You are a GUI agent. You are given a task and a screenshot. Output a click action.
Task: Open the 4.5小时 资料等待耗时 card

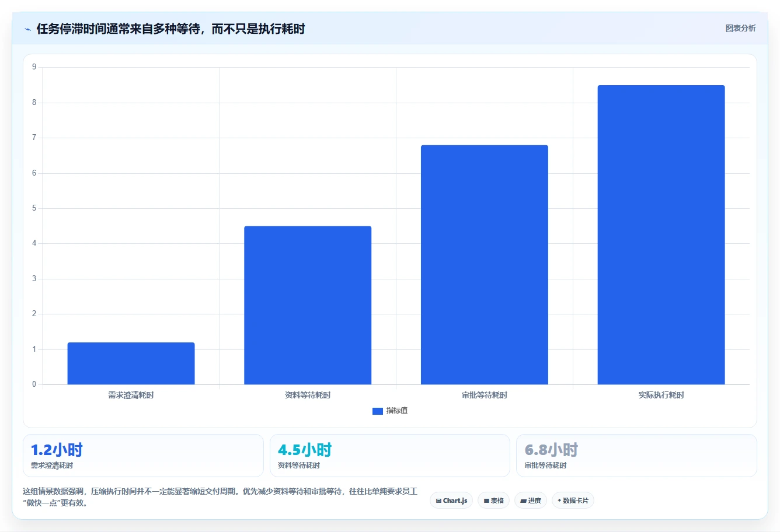(x=390, y=456)
